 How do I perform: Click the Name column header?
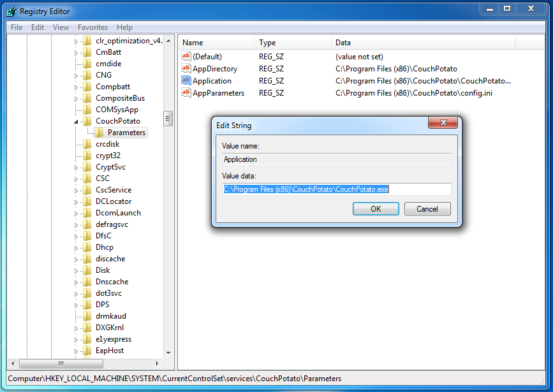216,43
